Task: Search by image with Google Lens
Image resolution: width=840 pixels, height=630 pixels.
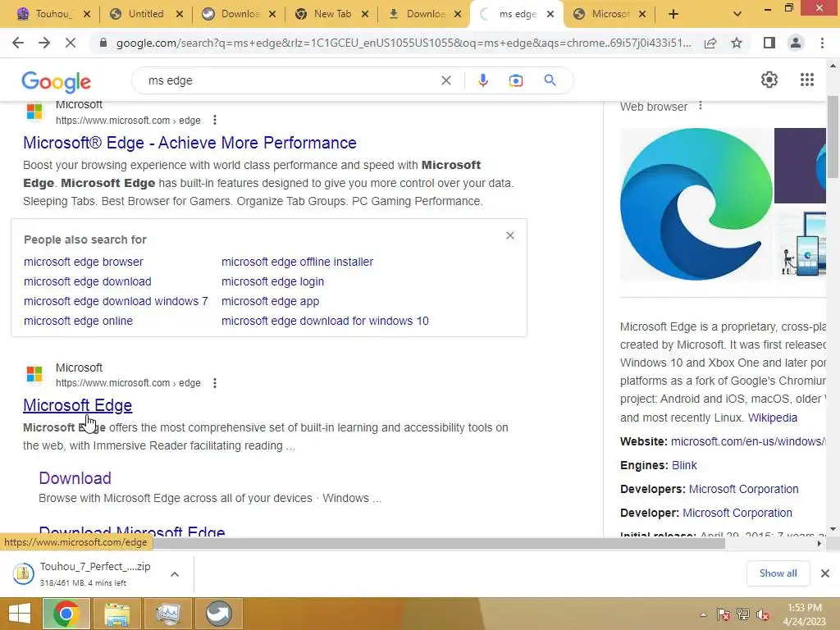Action: click(515, 80)
